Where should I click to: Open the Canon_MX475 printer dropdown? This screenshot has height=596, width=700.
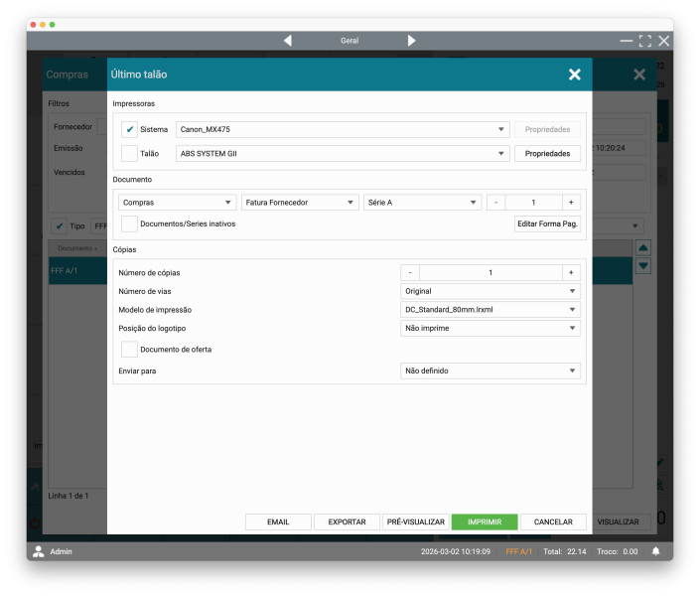343,129
